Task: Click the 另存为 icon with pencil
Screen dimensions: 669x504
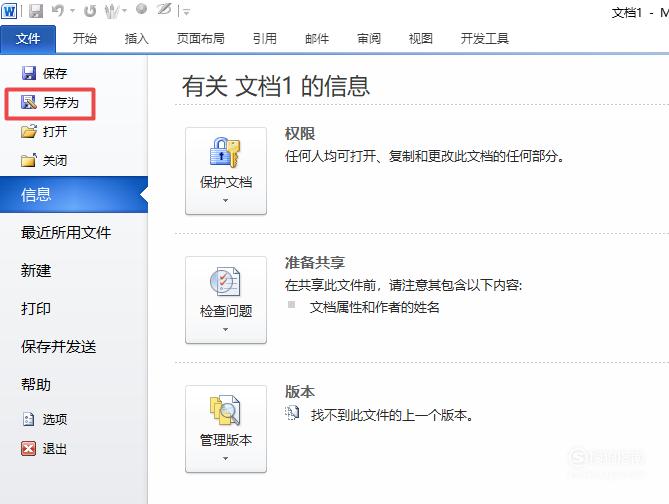Action: pyautogui.click(x=29, y=102)
